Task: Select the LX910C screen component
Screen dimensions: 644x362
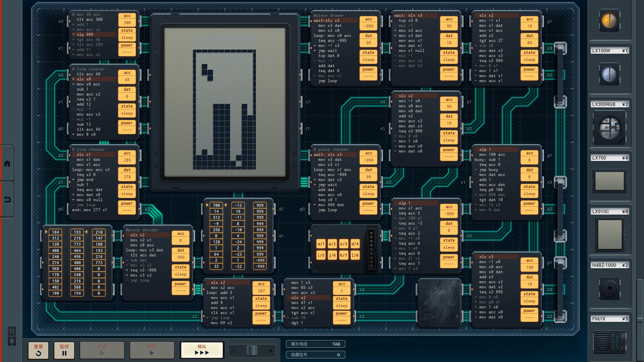Action: (609, 235)
